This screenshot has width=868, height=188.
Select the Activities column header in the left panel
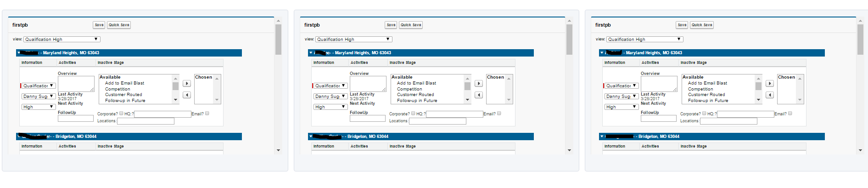(x=67, y=63)
